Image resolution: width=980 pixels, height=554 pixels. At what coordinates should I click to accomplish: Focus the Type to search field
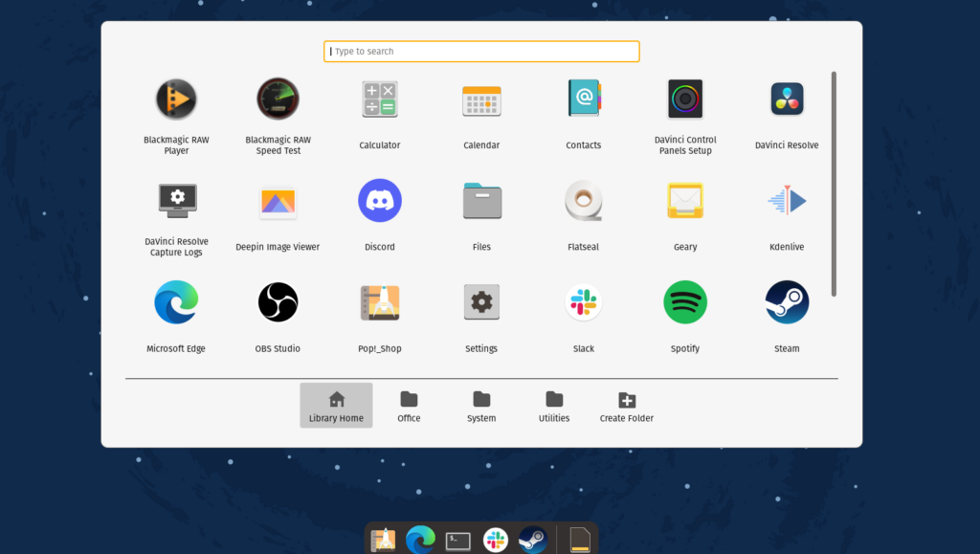coord(481,52)
